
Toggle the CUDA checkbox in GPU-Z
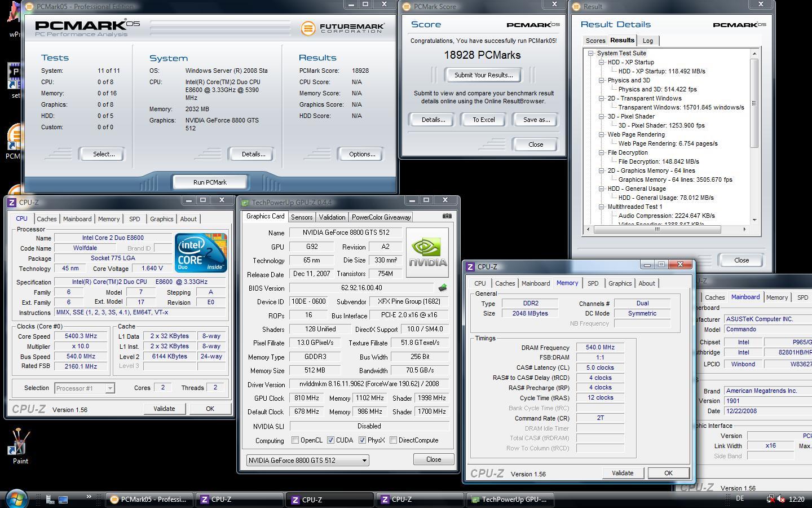coord(330,440)
